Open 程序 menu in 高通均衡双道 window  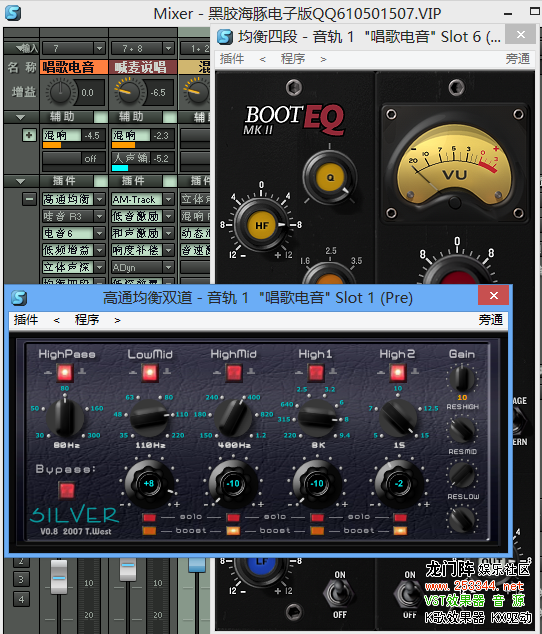[87, 320]
